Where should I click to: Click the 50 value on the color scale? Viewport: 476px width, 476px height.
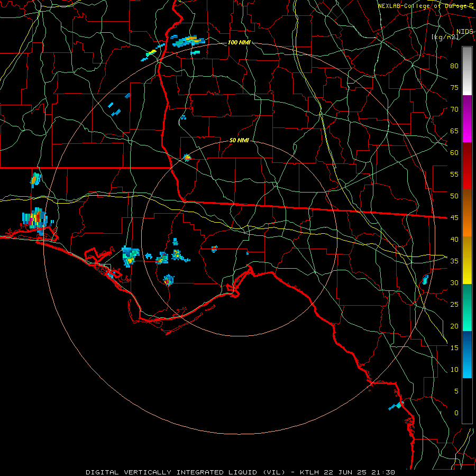click(x=454, y=196)
